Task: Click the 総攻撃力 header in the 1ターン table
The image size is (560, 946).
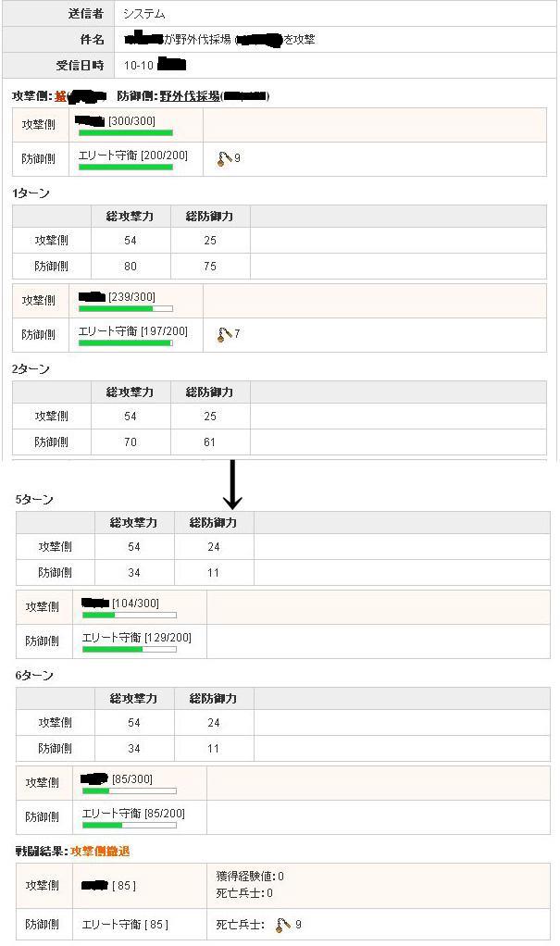Action: (x=130, y=217)
